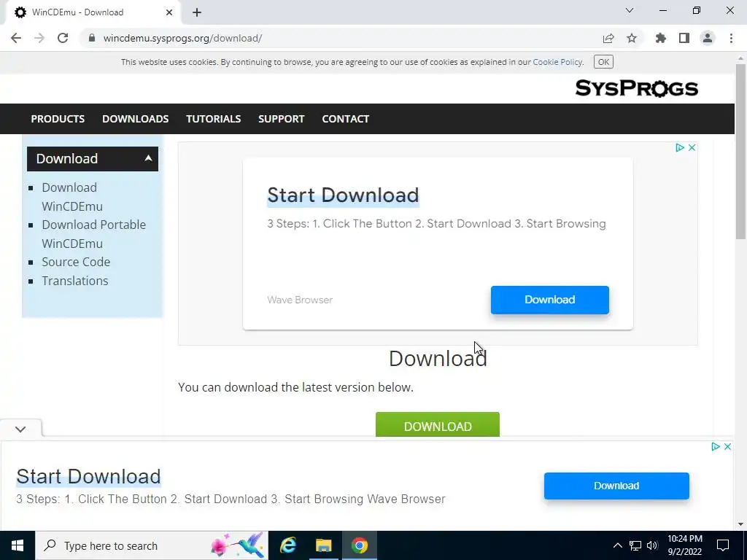Bookmark this page with the star icon
747x560 pixels.
[632, 38]
